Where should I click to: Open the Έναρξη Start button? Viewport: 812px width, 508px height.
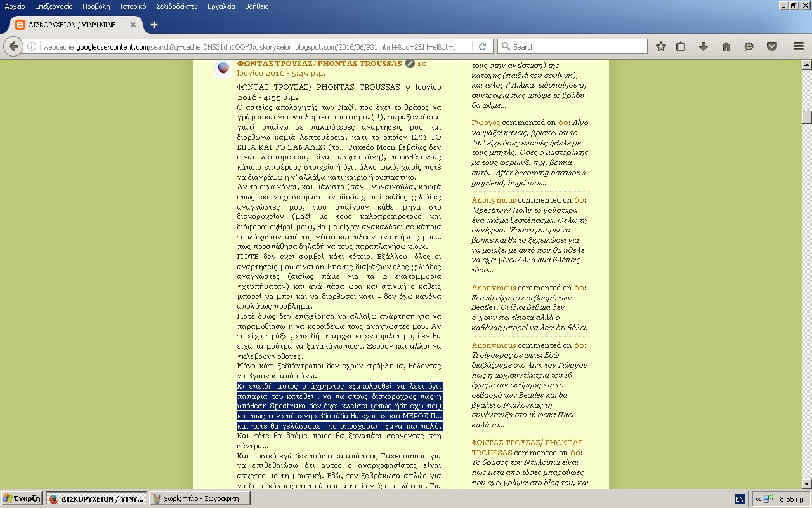pos(22,498)
